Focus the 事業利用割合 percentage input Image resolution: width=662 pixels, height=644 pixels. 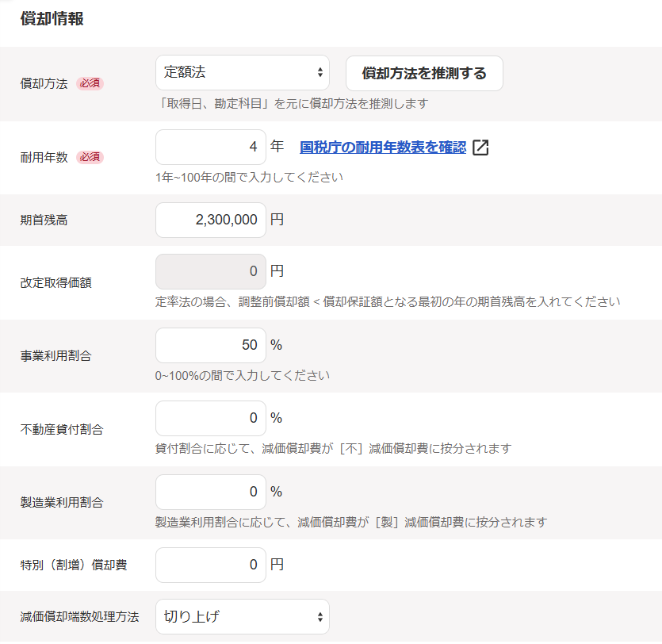pyautogui.click(x=211, y=345)
